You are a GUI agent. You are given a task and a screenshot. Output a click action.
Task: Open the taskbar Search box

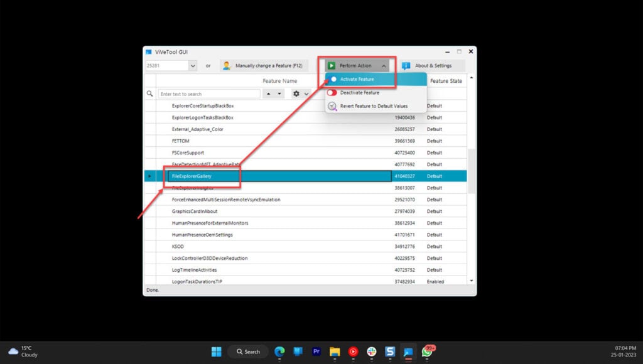[x=248, y=351]
